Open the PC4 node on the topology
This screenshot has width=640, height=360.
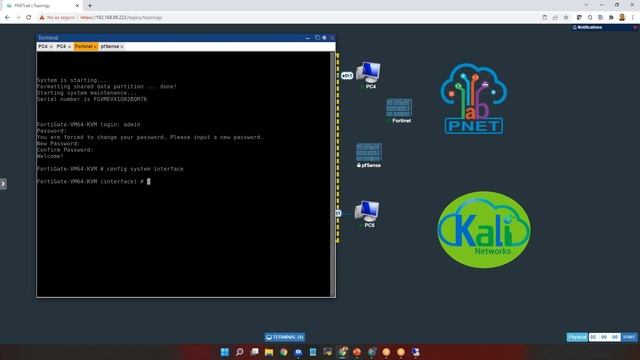[x=369, y=73]
